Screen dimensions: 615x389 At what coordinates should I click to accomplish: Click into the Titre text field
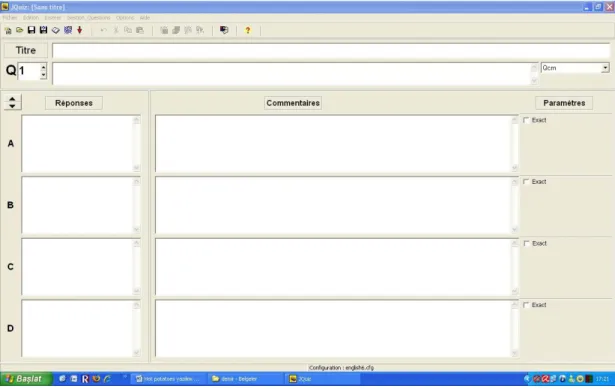click(x=331, y=51)
